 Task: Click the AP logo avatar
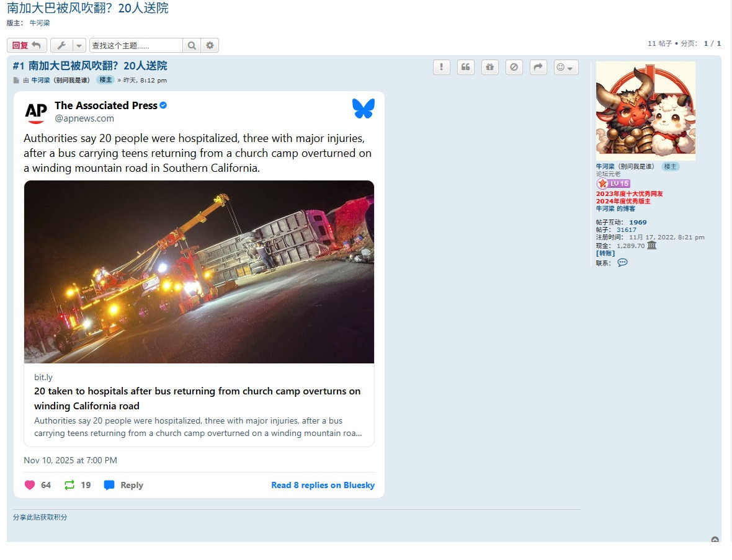click(x=36, y=112)
